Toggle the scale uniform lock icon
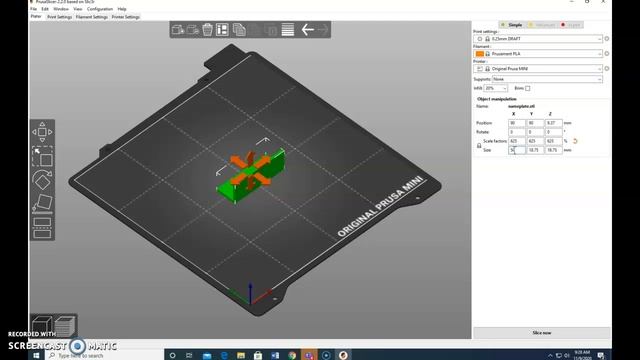Viewport: 640px width, 360px height. pos(479,146)
